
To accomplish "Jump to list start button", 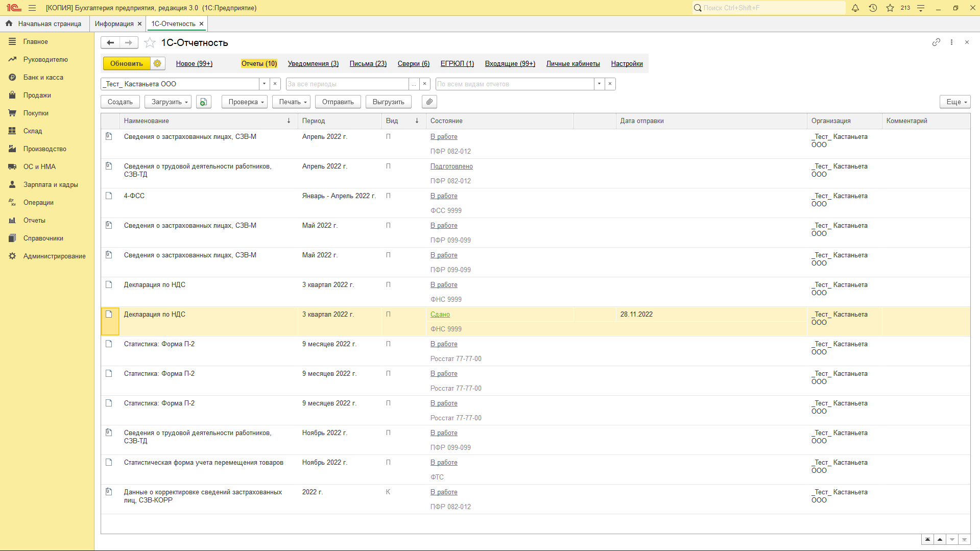I will tap(927, 540).
